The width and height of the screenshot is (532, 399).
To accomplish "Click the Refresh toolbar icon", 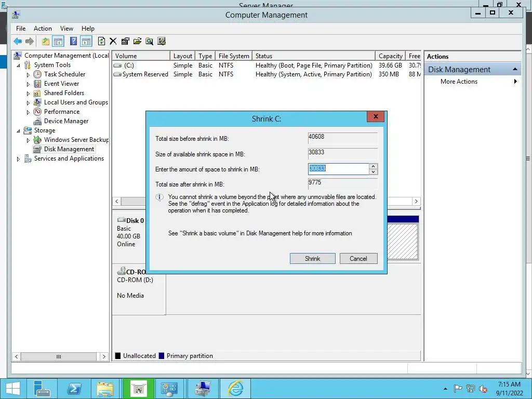I will (101, 42).
